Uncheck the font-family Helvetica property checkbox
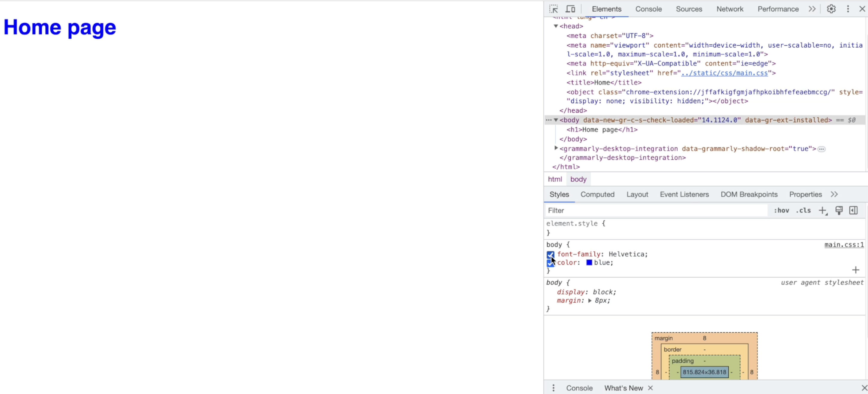 [550, 255]
